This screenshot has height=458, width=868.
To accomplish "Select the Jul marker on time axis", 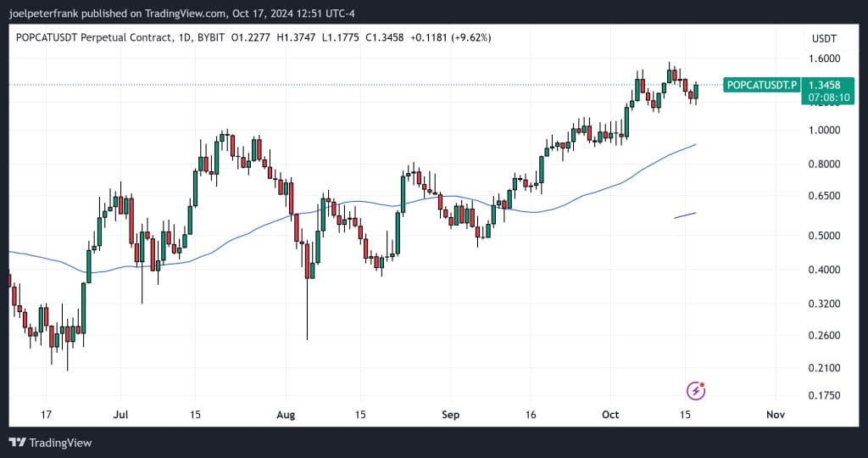I will (x=120, y=415).
